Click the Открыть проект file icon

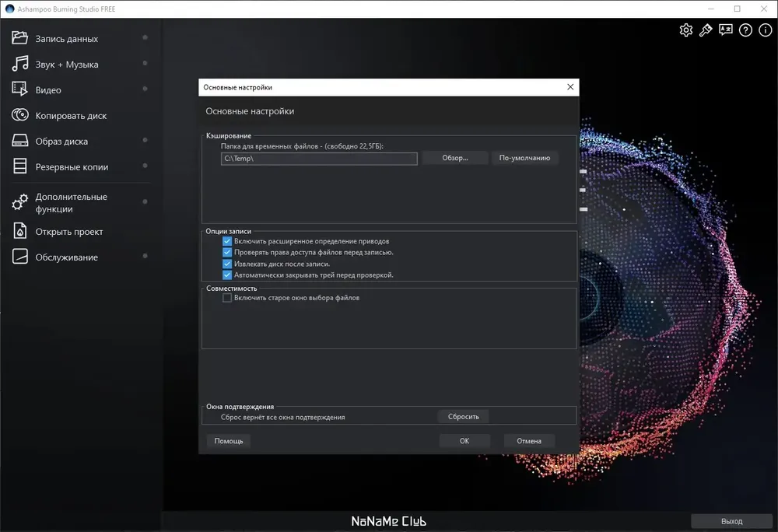pyautogui.click(x=20, y=231)
